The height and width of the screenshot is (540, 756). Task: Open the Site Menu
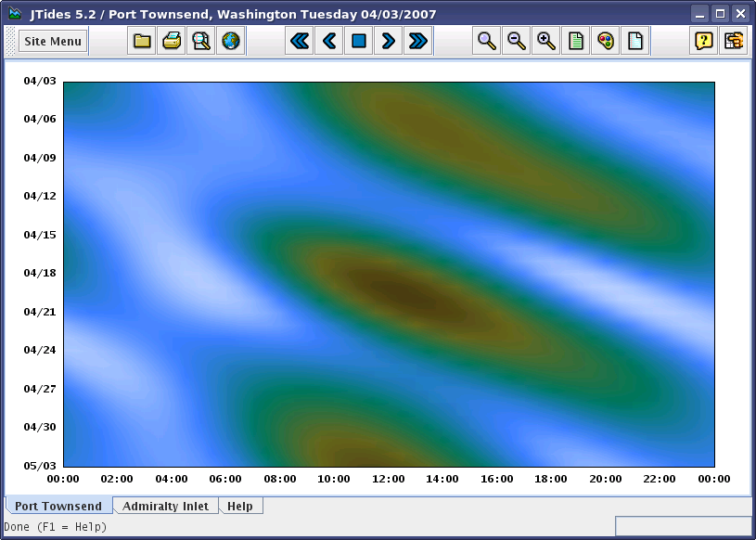pos(53,41)
